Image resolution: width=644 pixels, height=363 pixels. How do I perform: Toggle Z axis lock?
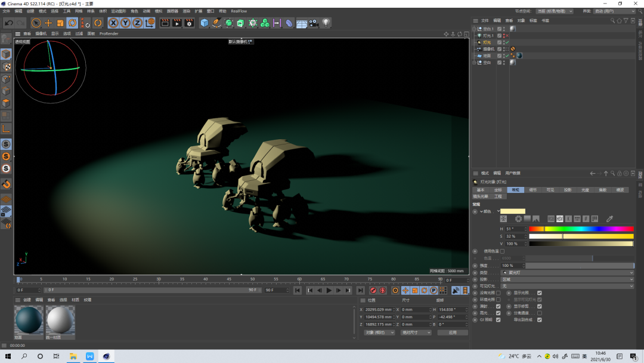(x=137, y=23)
